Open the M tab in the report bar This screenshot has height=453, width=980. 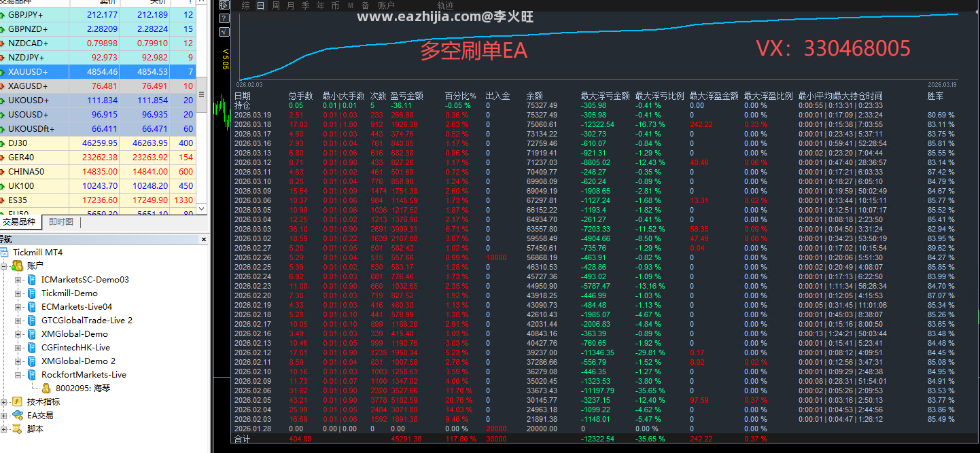click(351, 5)
